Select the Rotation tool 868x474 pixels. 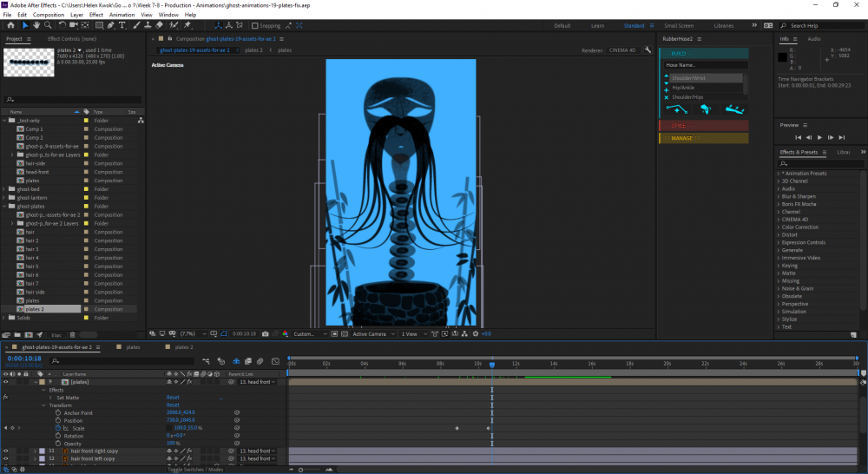point(62,25)
